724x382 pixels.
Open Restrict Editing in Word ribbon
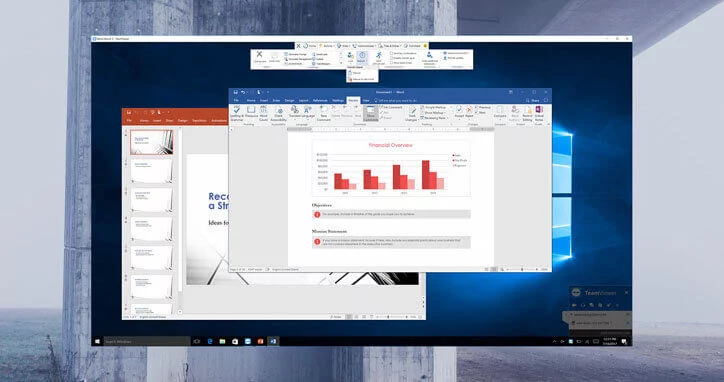527,113
